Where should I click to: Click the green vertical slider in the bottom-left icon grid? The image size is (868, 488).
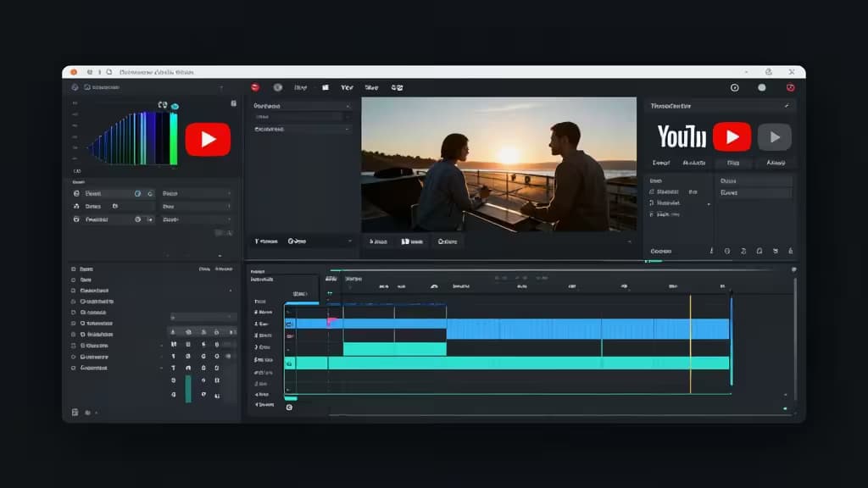click(188, 388)
